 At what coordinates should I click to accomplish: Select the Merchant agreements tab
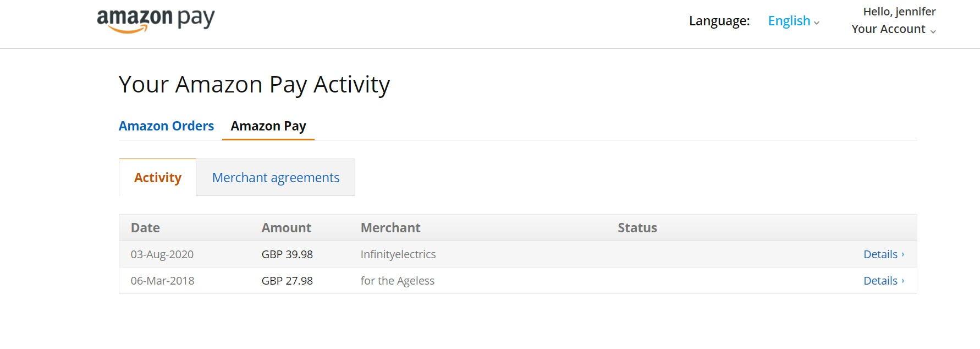275,177
